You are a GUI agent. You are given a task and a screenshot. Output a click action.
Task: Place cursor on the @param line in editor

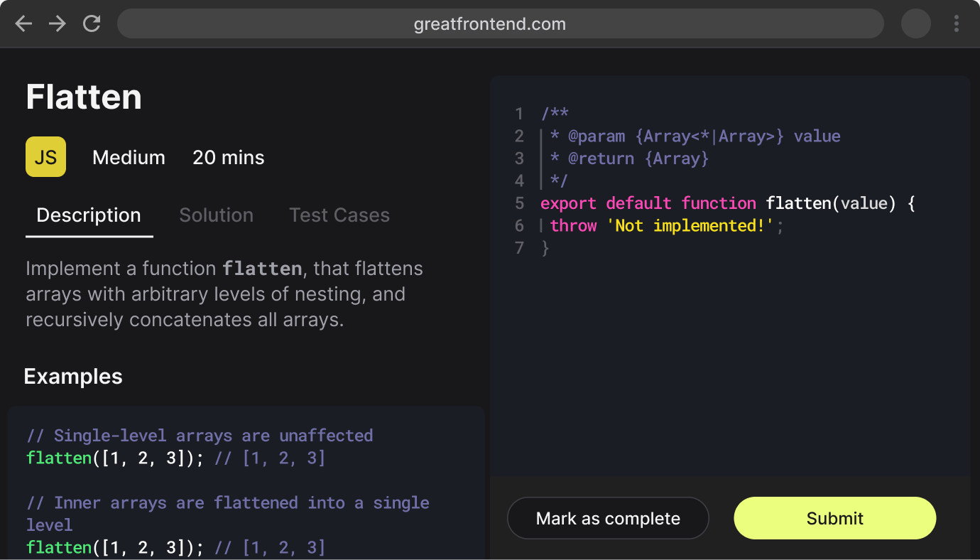[x=695, y=136]
